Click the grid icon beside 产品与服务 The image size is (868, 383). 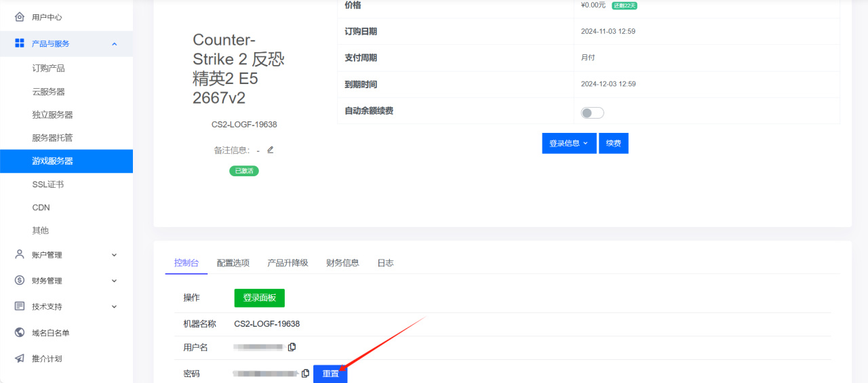(20, 43)
